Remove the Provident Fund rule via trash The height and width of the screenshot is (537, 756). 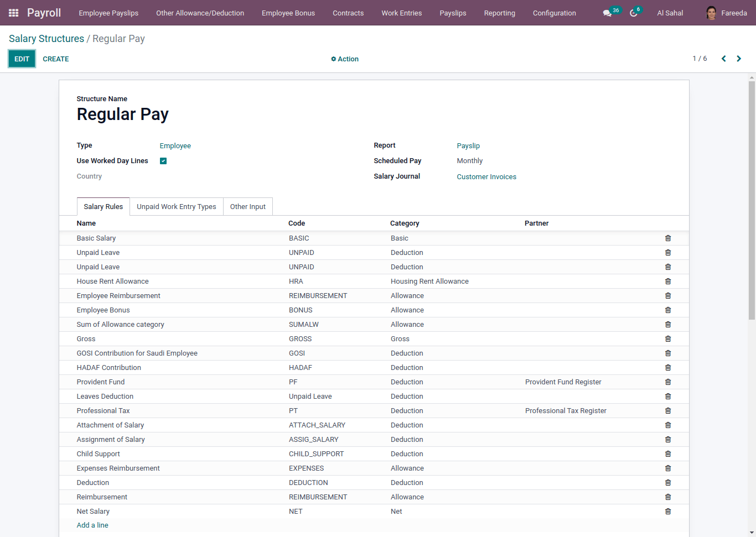[668, 382]
